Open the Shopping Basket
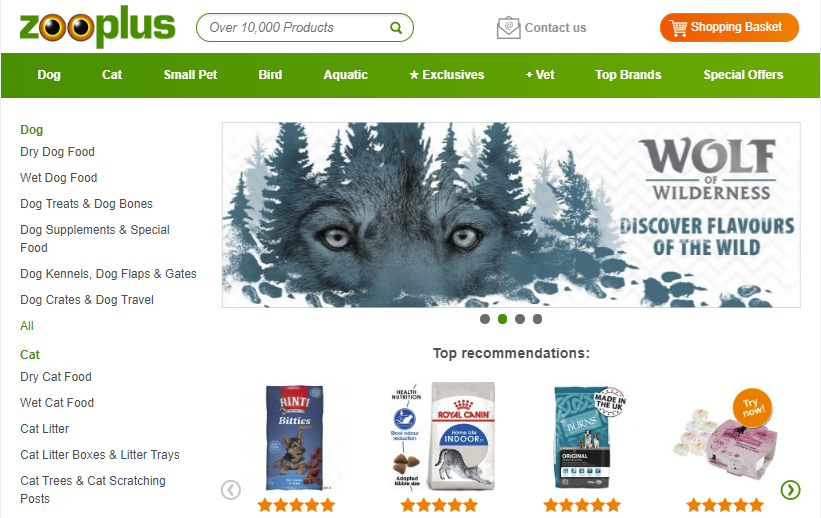 coord(729,27)
